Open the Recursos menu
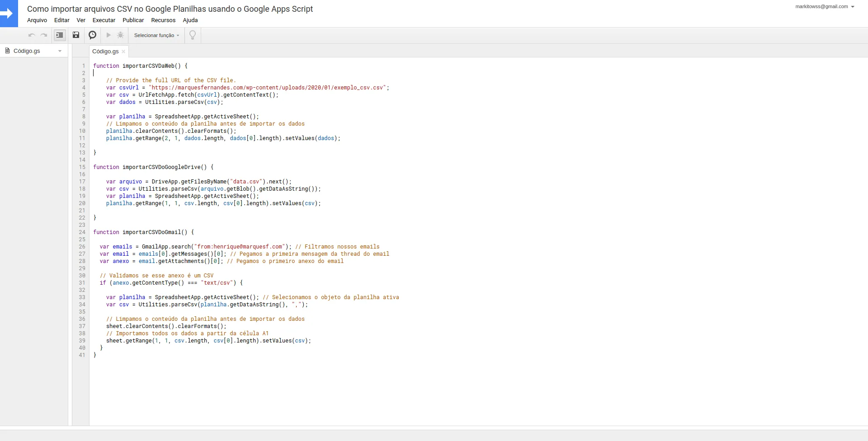This screenshot has width=868, height=441. (163, 20)
